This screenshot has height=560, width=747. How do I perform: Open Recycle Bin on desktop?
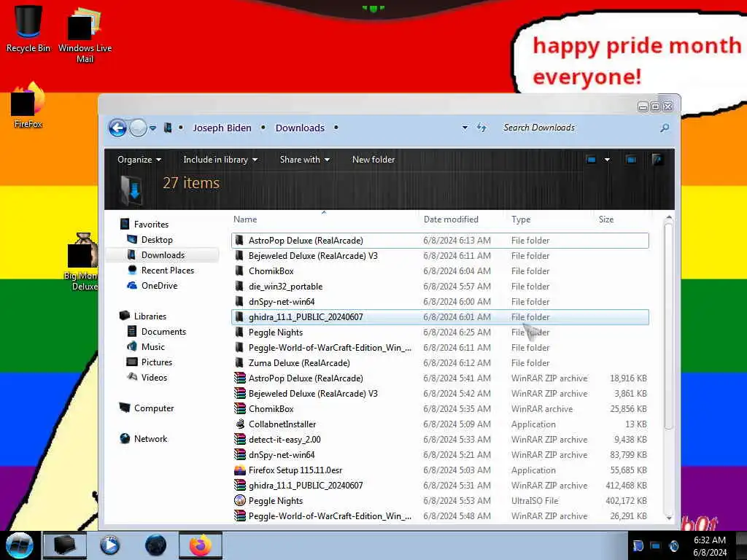(28, 28)
